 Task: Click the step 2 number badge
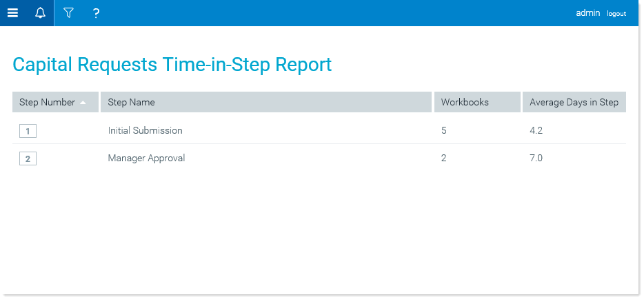(28, 158)
